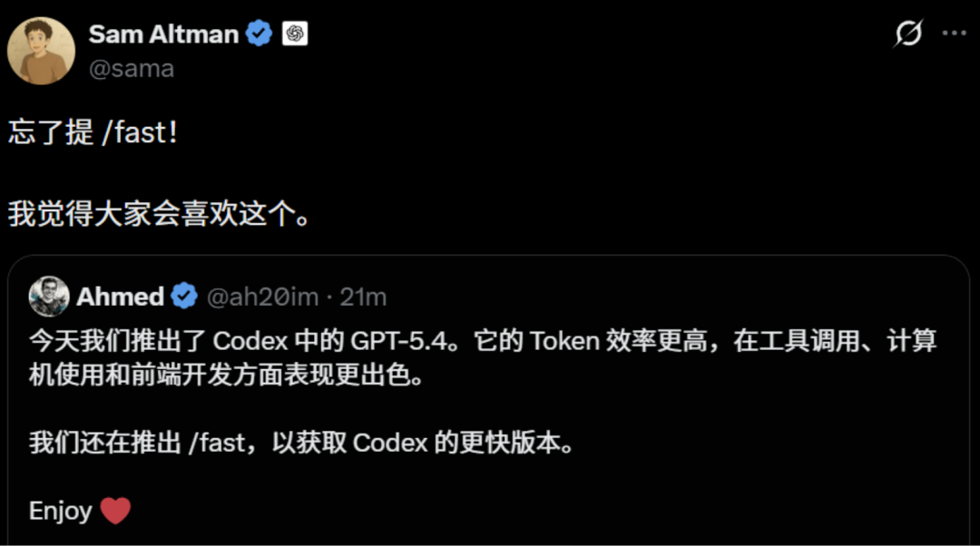Open the Grok explain-post icon
The image size is (980, 546).
[x=908, y=34]
